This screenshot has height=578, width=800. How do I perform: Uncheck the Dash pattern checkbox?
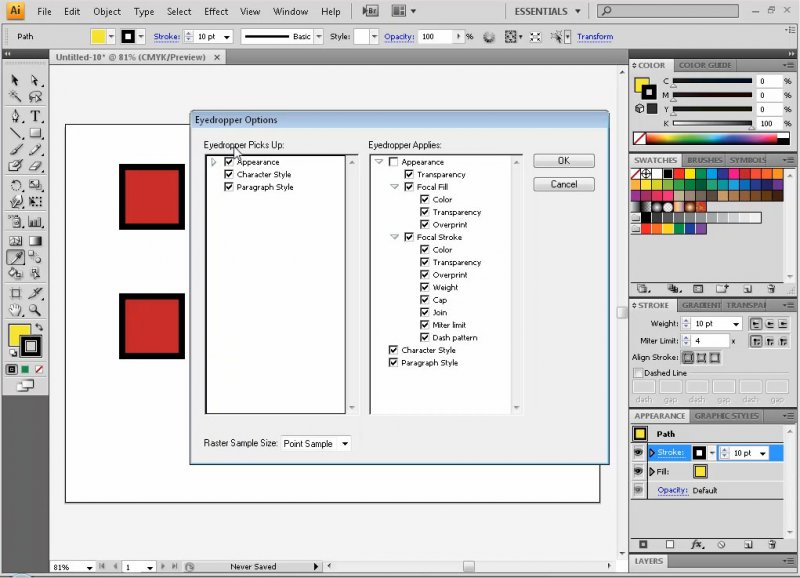[x=424, y=337]
